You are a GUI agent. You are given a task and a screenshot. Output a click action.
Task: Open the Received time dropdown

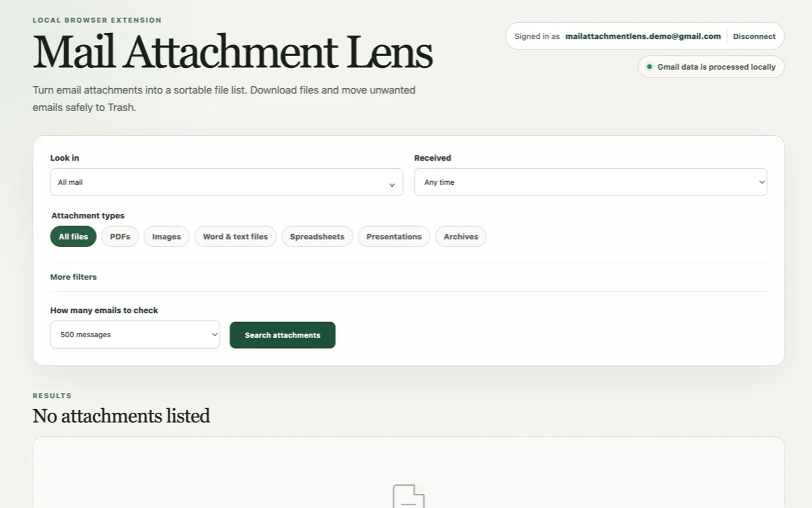click(x=591, y=182)
